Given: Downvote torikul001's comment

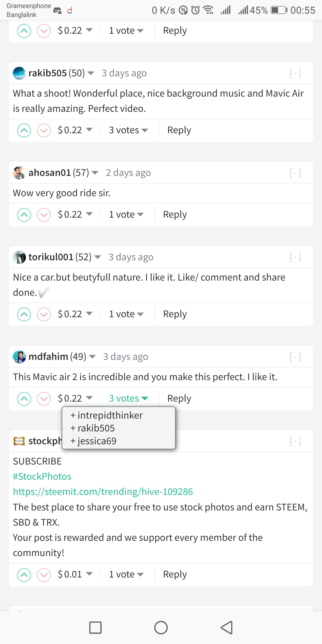Looking at the screenshot, I should pyautogui.click(x=44, y=314).
